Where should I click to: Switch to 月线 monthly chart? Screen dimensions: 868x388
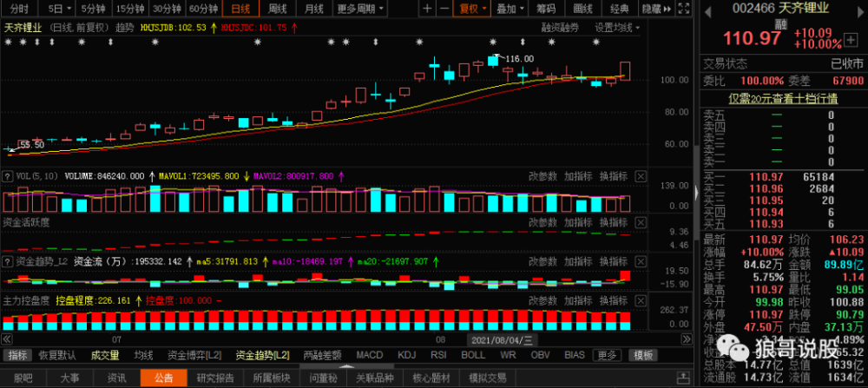[x=314, y=9]
